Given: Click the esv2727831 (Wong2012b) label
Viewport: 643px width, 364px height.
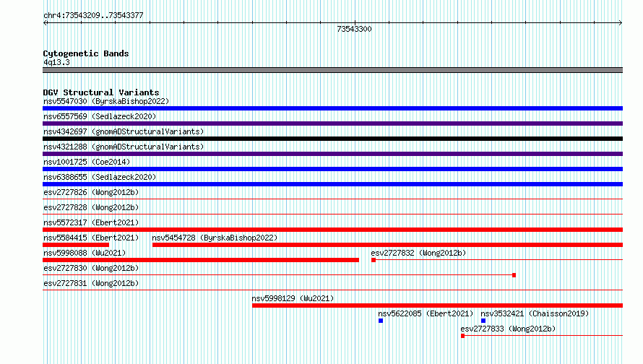Looking at the screenshot, I should pos(91,283).
